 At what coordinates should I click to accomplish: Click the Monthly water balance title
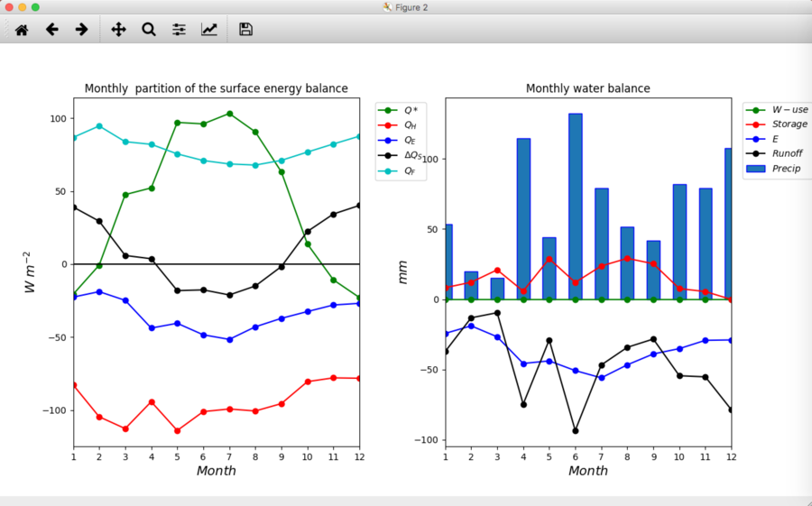click(587, 88)
